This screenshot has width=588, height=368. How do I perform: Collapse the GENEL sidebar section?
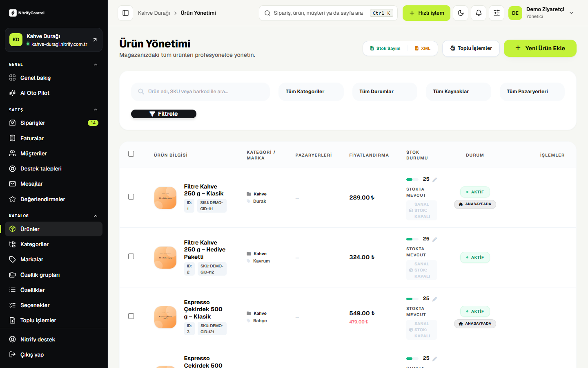(96, 65)
